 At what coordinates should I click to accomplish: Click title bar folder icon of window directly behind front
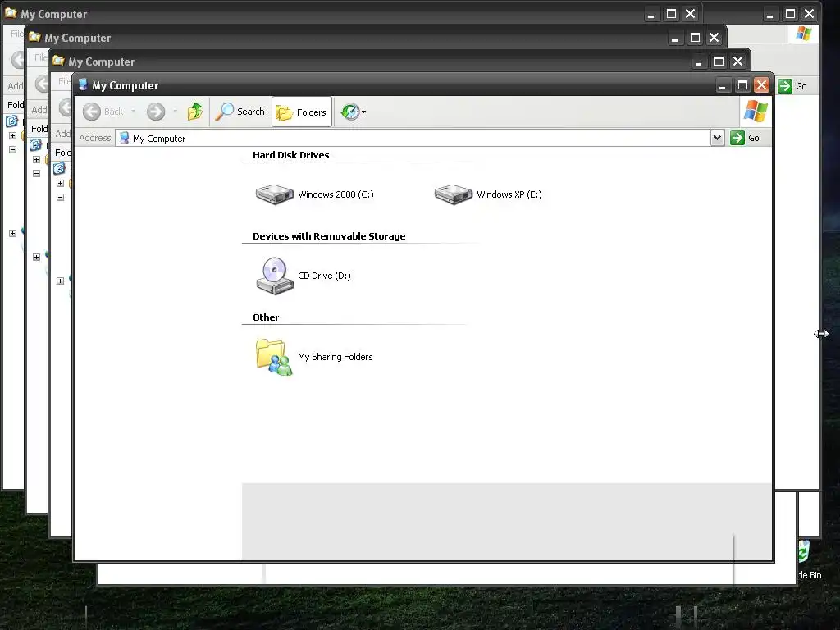pyautogui.click(x=58, y=61)
